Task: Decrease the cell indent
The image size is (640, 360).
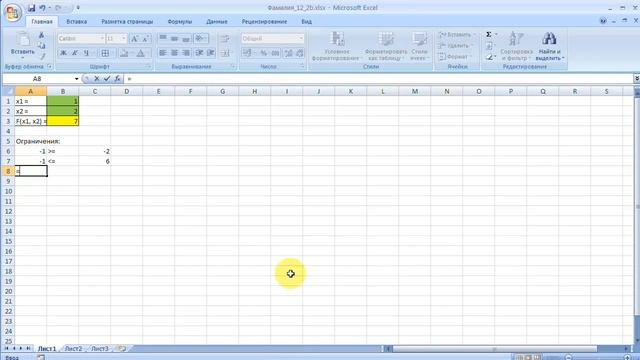Action: point(199,53)
